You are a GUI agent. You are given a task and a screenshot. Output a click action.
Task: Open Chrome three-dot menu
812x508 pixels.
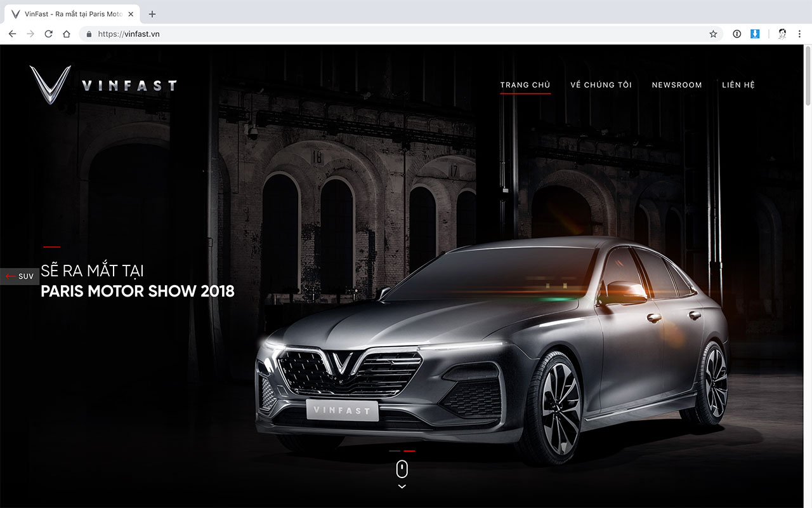(800, 34)
